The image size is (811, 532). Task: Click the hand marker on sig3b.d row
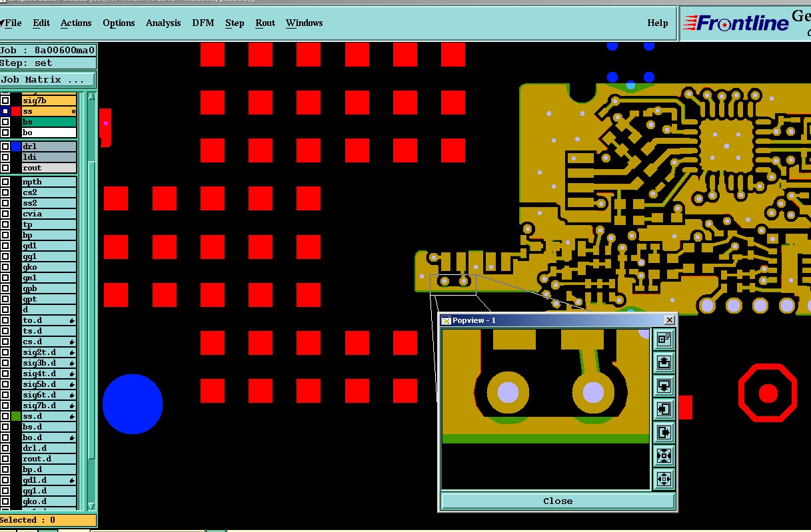(x=71, y=363)
